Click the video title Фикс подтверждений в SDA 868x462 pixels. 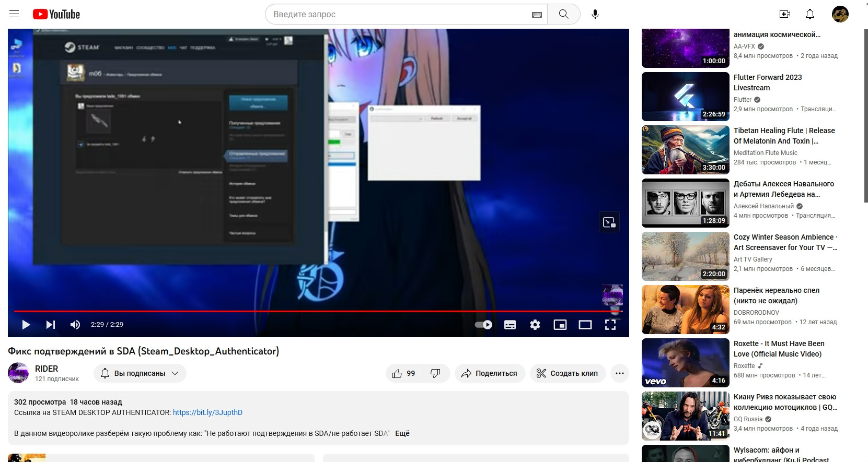144,351
